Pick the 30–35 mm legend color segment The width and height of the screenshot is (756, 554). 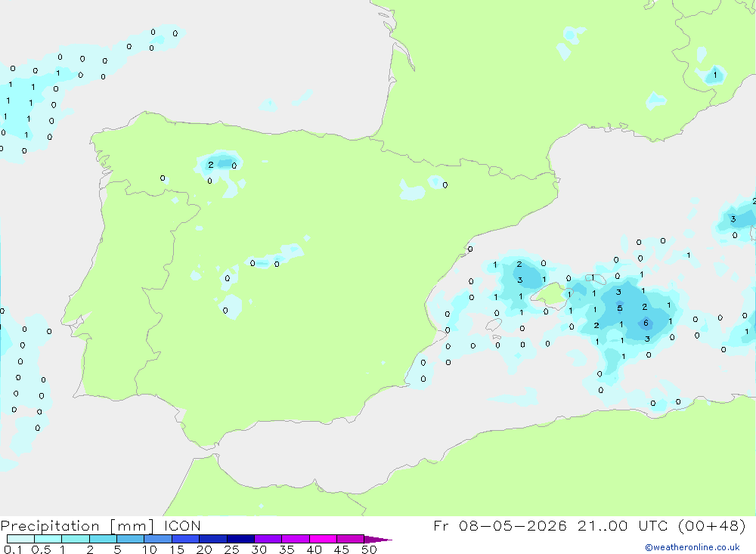tap(268, 539)
